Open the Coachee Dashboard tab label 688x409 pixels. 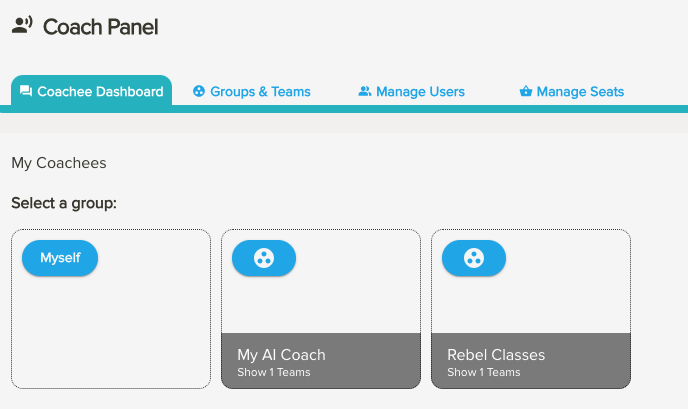point(100,91)
